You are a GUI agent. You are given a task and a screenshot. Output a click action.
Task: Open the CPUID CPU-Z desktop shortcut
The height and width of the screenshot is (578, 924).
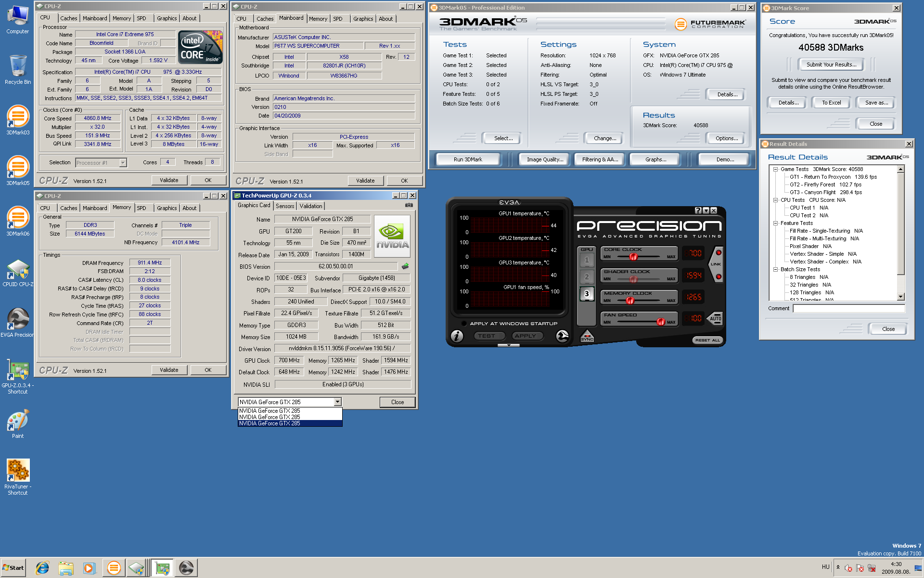point(18,273)
